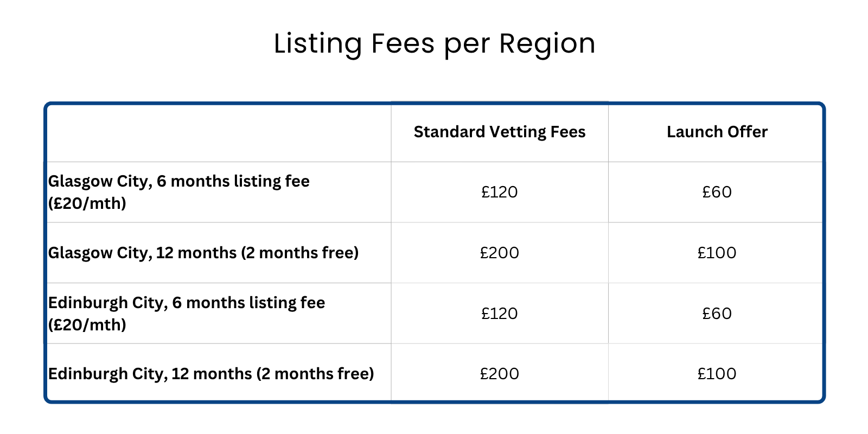
Task: Click the Listing Fees per Region title
Action: [x=434, y=44]
